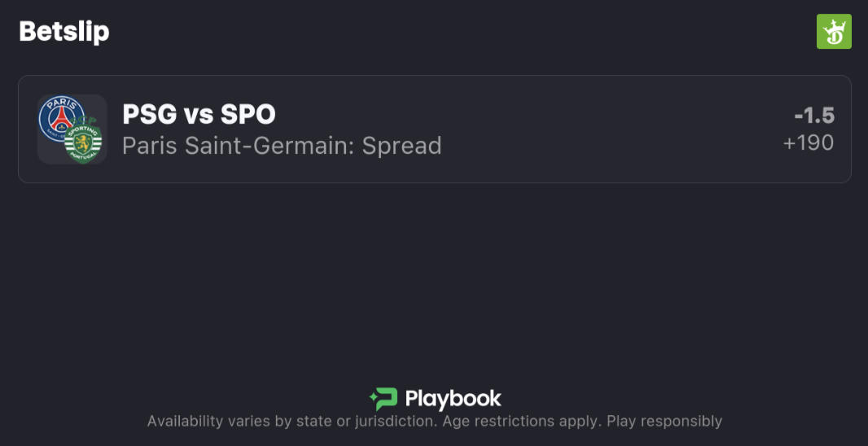Viewport: 868px width, 446px height.
Task: Click the -1.5 spread value
Action: 814,116
